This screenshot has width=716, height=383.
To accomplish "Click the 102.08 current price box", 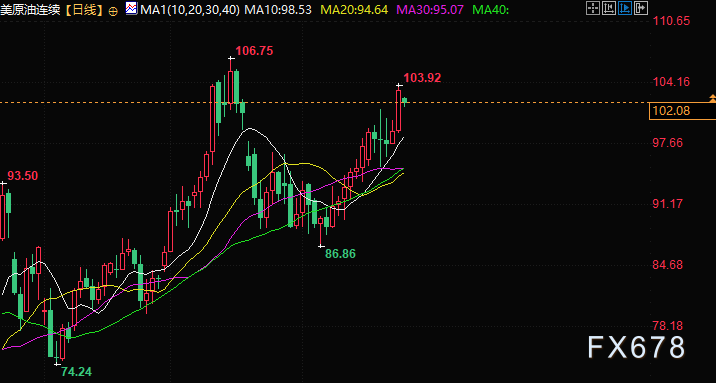I will (682, 111).
